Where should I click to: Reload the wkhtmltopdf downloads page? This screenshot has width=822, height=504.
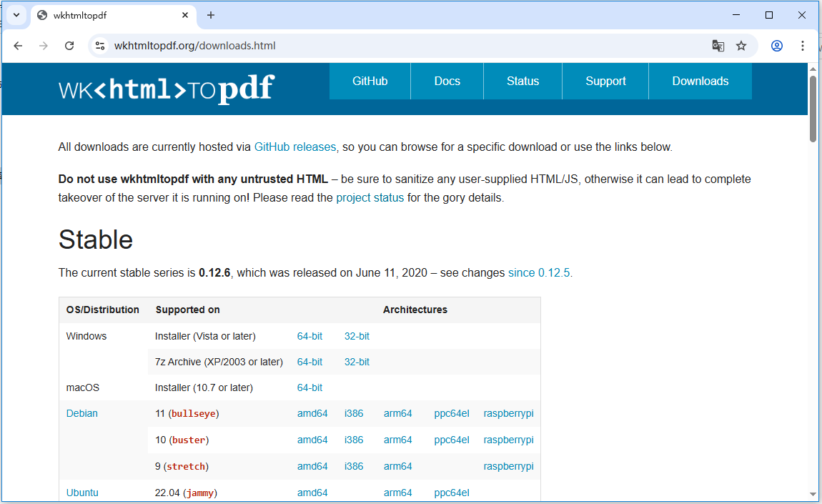coord(69,46)
